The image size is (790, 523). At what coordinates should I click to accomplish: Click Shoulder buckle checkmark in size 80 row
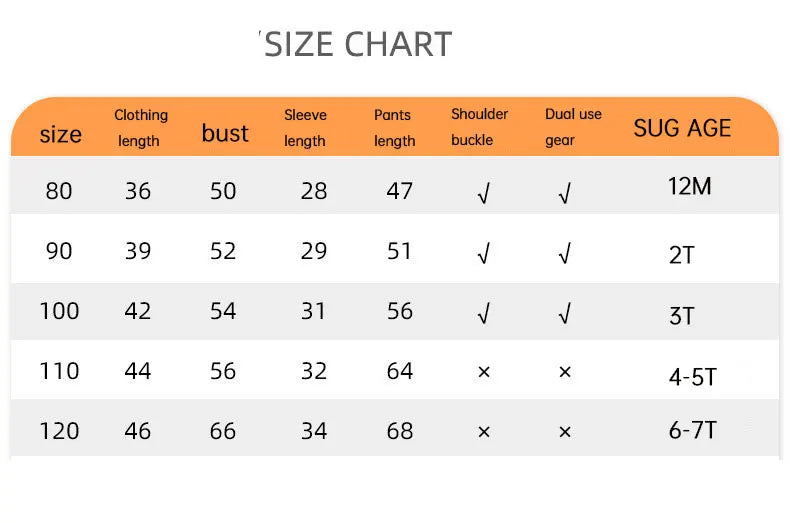[483, 194]
